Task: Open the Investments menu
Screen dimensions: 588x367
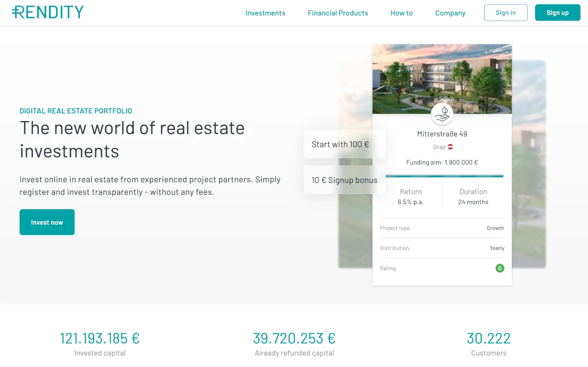Action: tap(265, 13)
